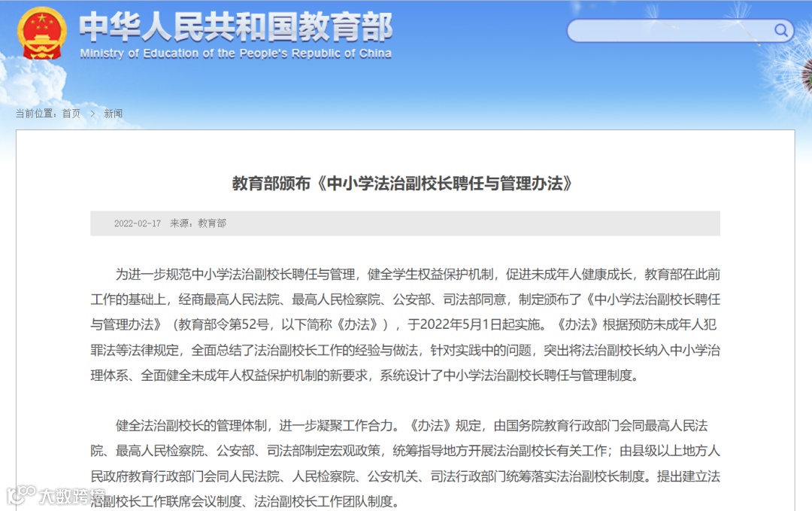Click the Ministry of Education English subtitle
The width and height of the screenshot is (812, 511).
point(235,53)
